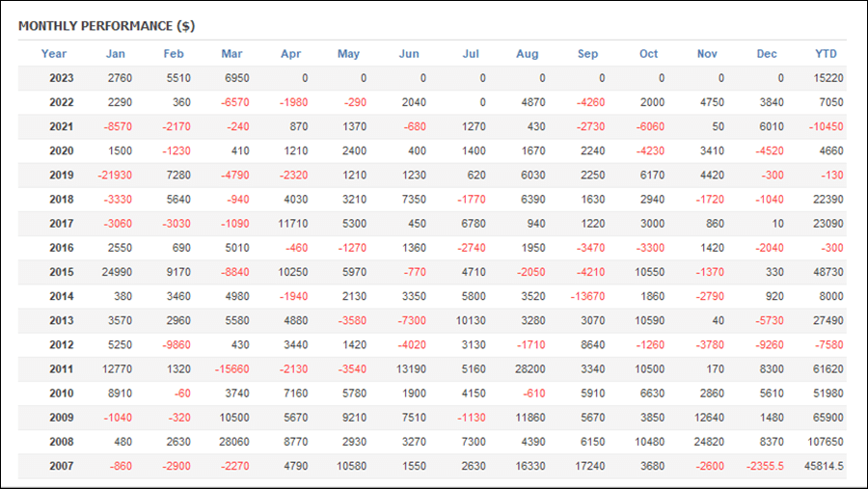
Task: Click the Monthly Performance ($) heading
Action: (x=107, y=26)
